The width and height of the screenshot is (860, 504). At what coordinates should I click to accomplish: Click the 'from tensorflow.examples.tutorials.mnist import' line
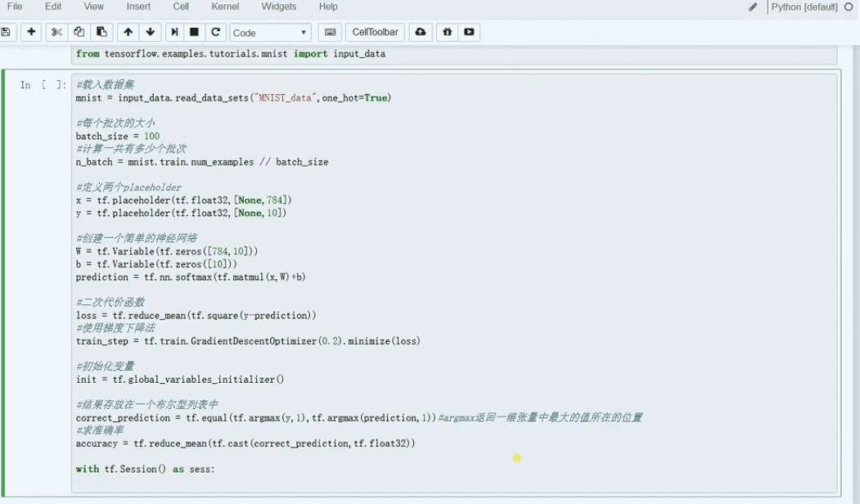[231, 54]
